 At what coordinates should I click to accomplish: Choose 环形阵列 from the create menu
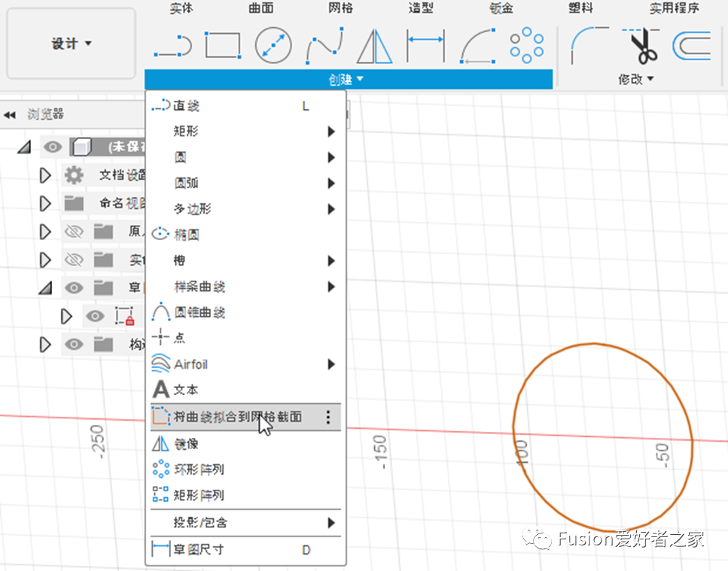pos(199,469)
